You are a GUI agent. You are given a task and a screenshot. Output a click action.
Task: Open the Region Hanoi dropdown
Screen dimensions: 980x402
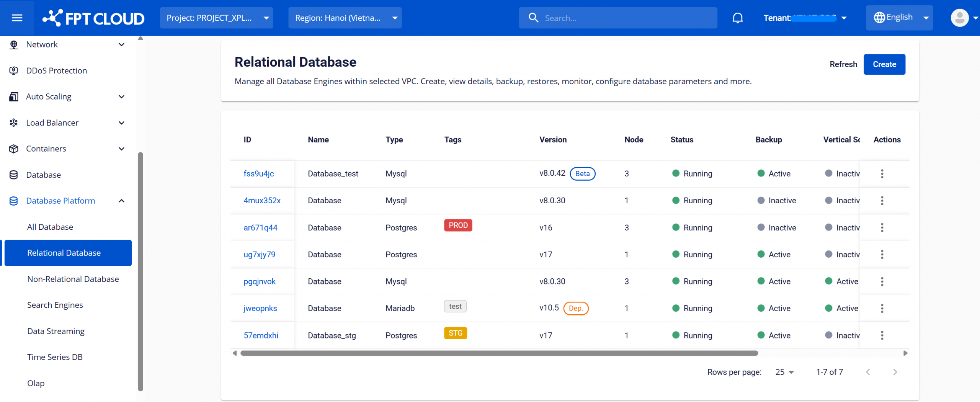pos(345,18)
